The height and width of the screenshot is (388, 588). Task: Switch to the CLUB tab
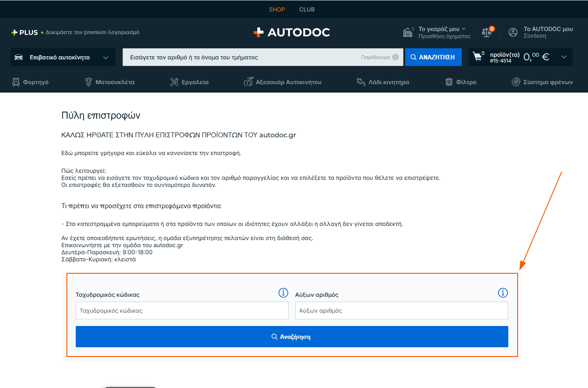tap(307, 9)
